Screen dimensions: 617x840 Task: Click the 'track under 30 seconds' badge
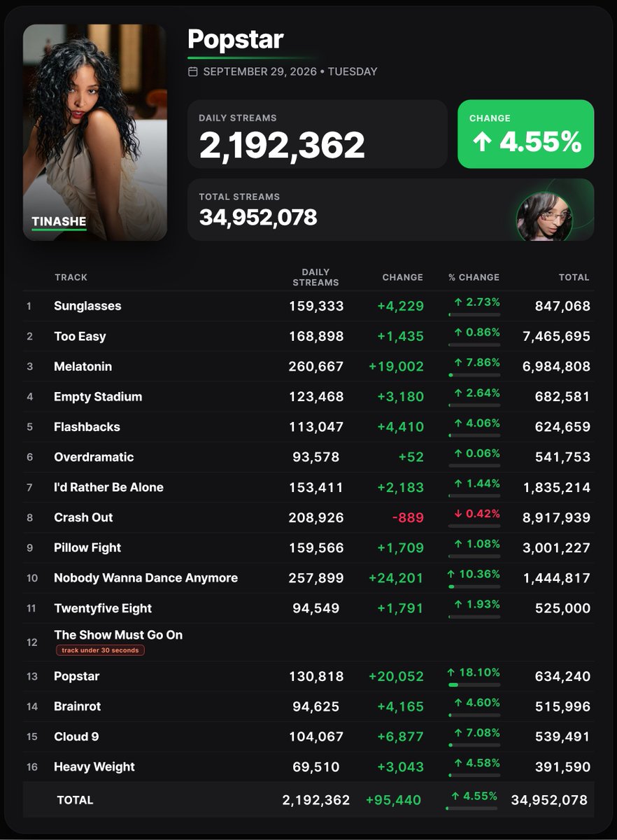100,650
